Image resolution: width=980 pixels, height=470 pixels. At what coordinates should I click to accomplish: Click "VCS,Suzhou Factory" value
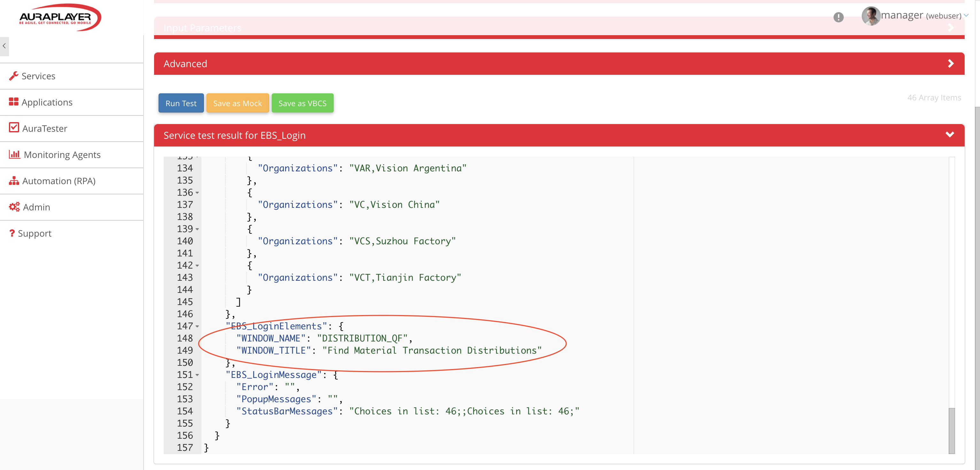point(402,241)
